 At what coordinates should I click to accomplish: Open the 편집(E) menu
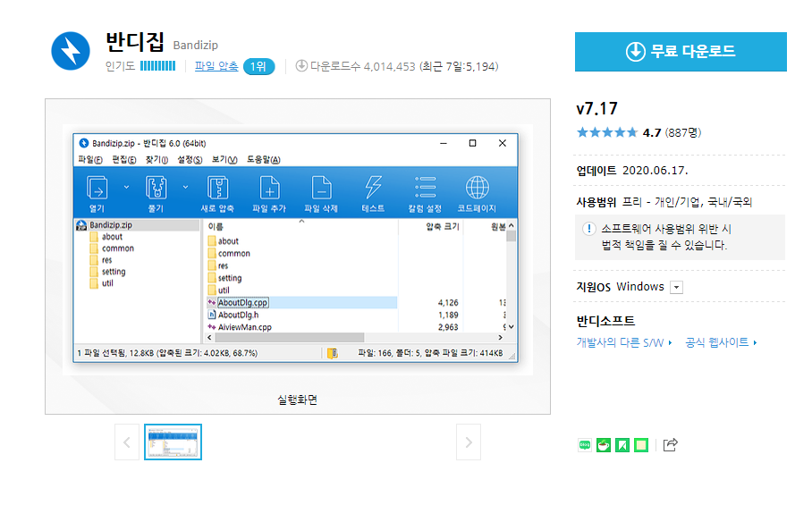coord(124,159)
